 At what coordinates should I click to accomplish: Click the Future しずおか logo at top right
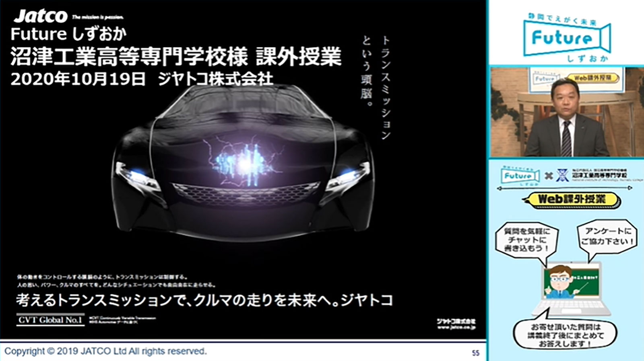click(567, 37)
